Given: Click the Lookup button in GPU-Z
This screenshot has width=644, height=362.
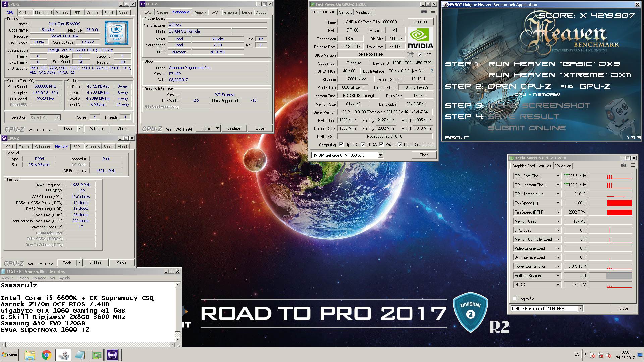Looking at the screenshot, I should 421,22.
